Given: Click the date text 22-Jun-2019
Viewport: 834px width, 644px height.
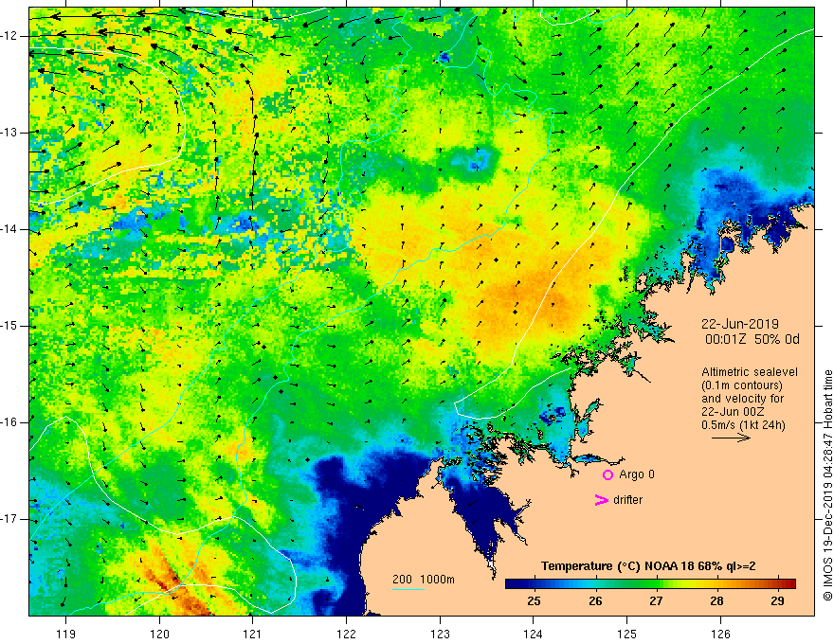Looking at the screenshot, I should 740,324.
